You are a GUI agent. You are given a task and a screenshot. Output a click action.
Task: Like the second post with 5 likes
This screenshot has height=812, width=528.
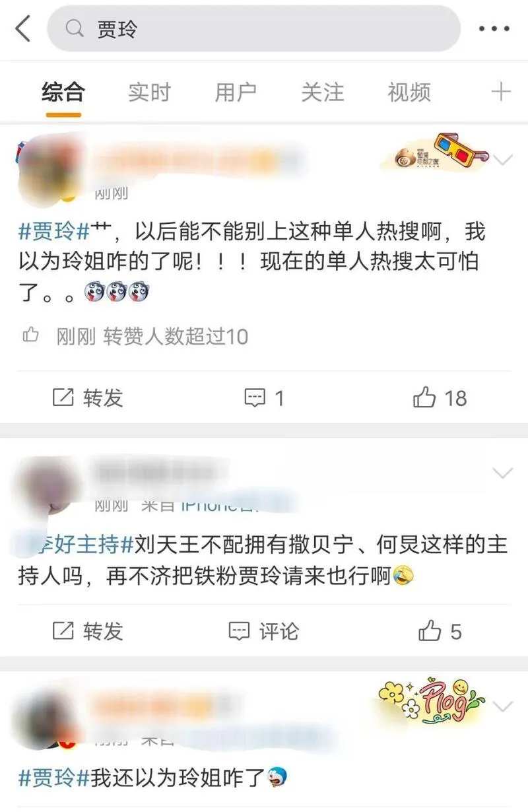pos(440,632)
